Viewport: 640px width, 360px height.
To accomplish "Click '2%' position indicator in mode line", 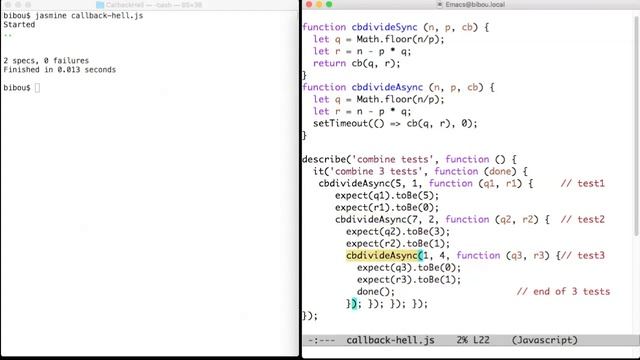I will point(462,340).
